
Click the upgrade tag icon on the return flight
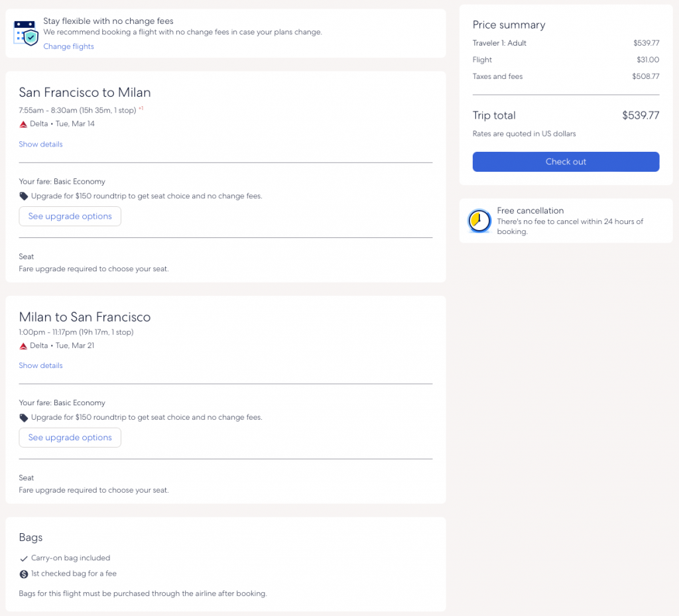click(x=24, y=418)
